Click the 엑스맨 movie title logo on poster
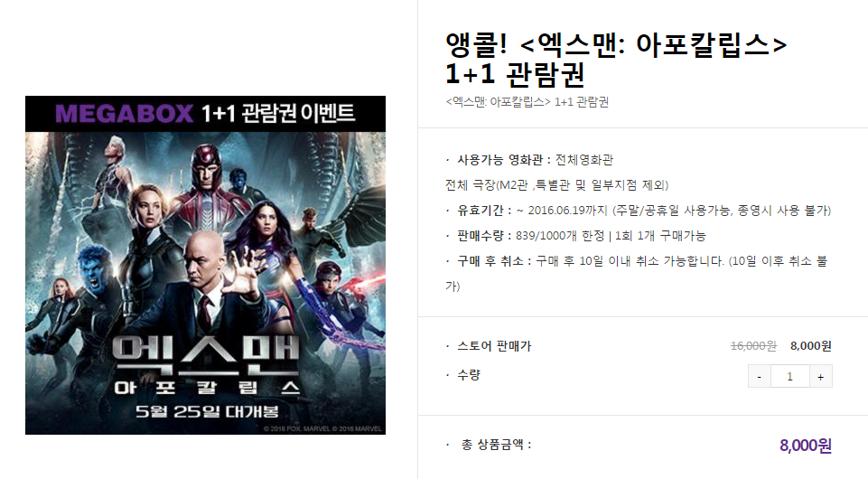868x479 pixels. [206, 354]
